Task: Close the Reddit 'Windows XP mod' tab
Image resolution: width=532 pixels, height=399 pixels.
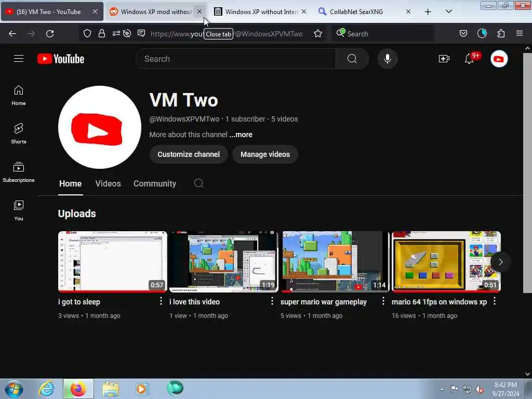Action: pyautogui.click(x=199, y=11)
